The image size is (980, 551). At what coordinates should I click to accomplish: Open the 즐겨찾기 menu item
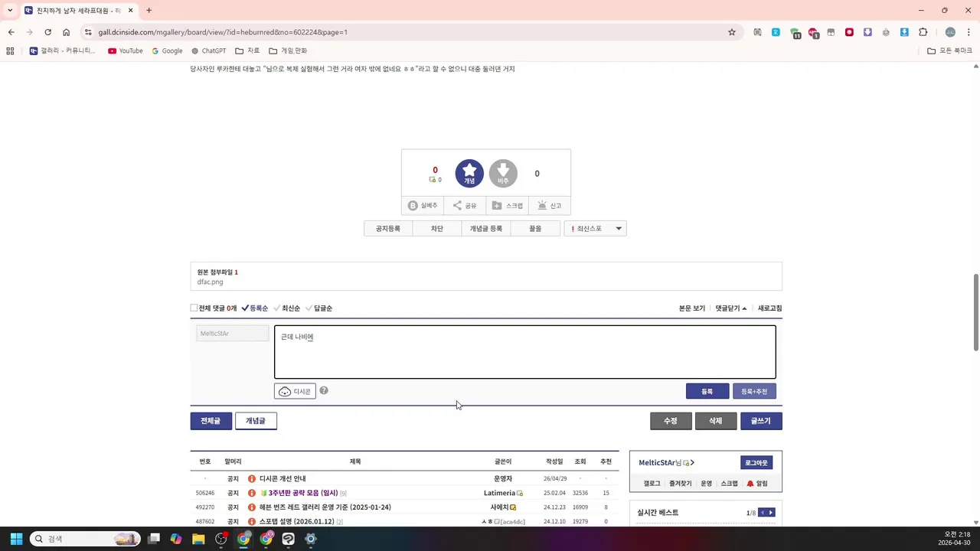click(680, 484)
